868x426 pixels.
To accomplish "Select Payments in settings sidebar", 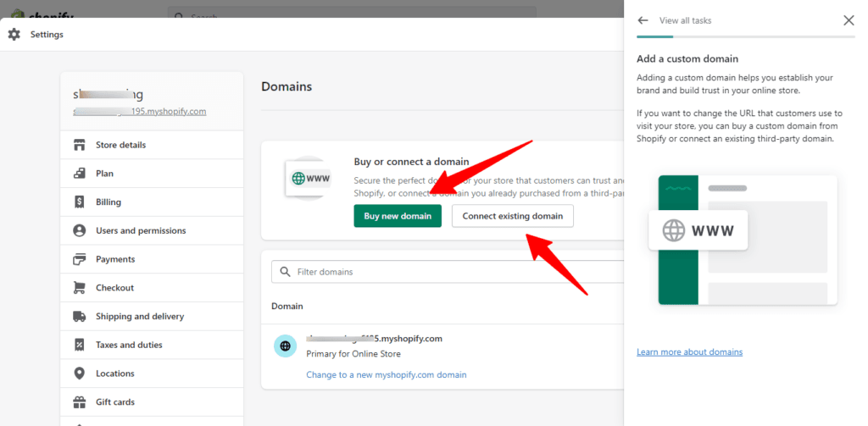I will point(152,259).
